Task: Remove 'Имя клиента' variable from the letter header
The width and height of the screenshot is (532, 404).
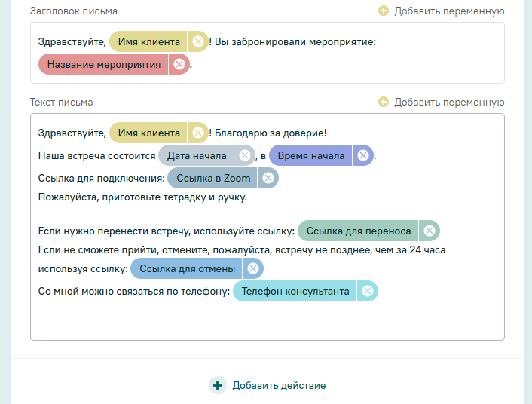Action: pos(197,41)
